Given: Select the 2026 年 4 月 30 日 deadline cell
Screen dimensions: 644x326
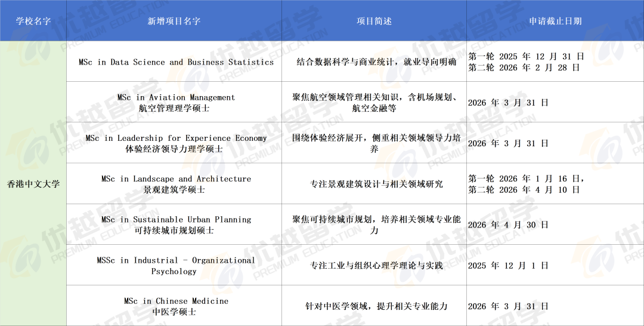Looking at the screenshot, I should (x=508, y=225).
